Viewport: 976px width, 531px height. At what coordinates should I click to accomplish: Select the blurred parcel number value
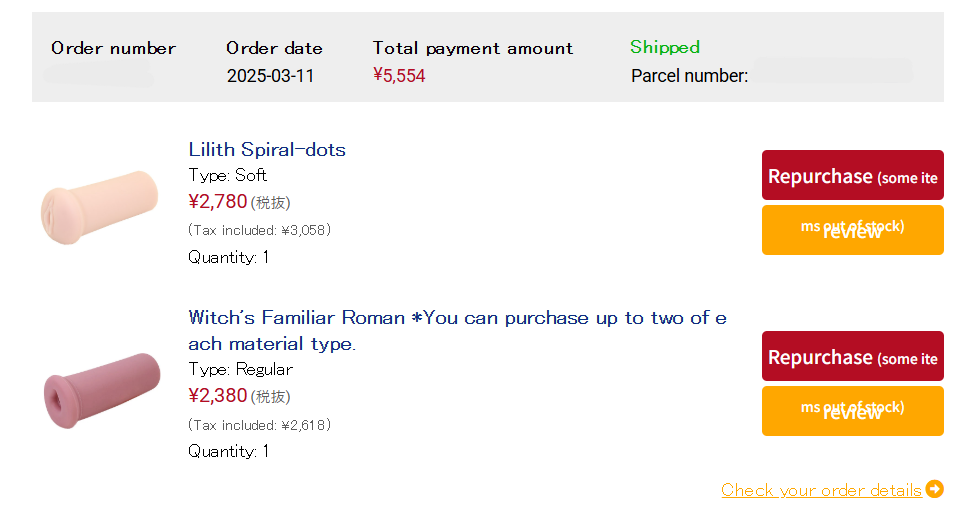coord(833,71)
